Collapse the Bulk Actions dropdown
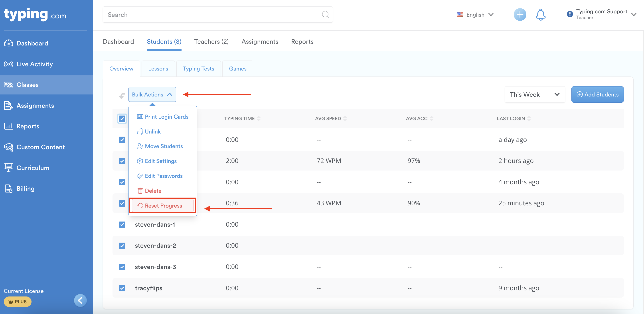644x314 pixels. point(152,94)
